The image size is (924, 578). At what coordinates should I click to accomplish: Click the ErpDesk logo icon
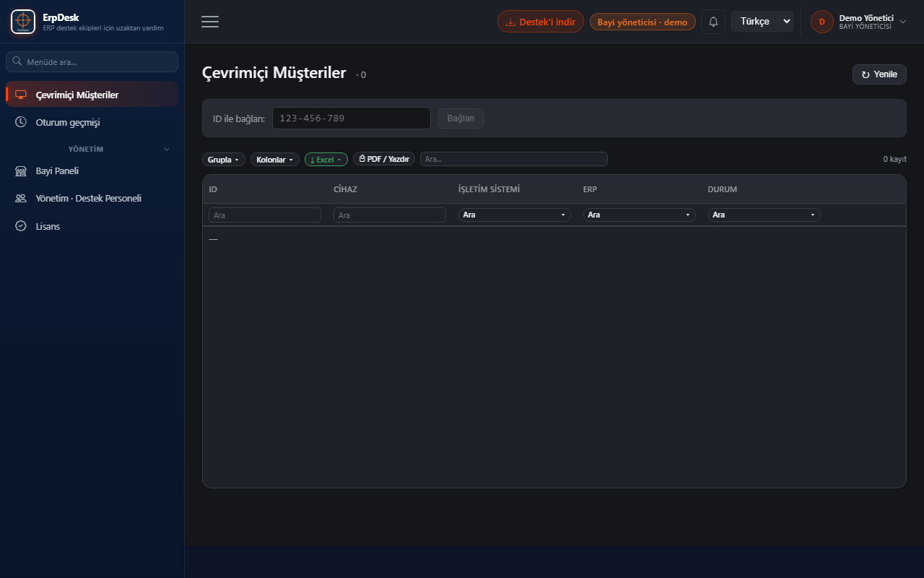coord(23,22)
